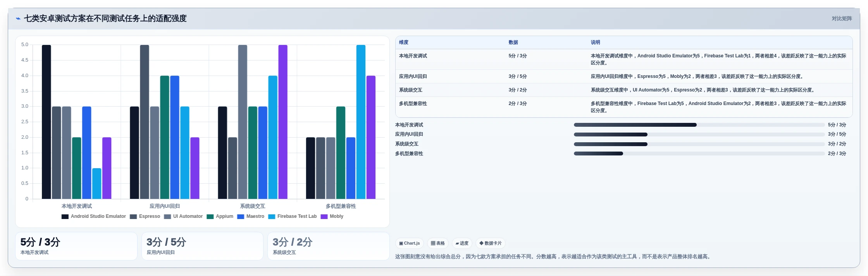Click the Chart.js tag chip

point(409,243)
